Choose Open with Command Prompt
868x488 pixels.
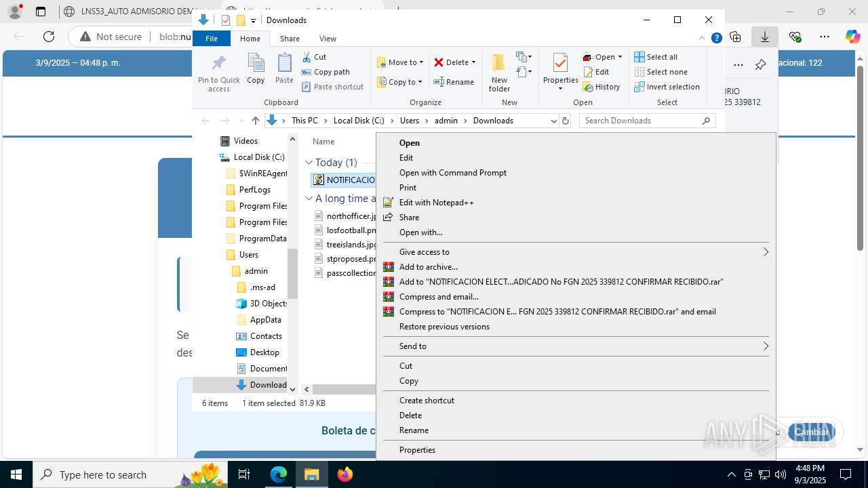576,173
